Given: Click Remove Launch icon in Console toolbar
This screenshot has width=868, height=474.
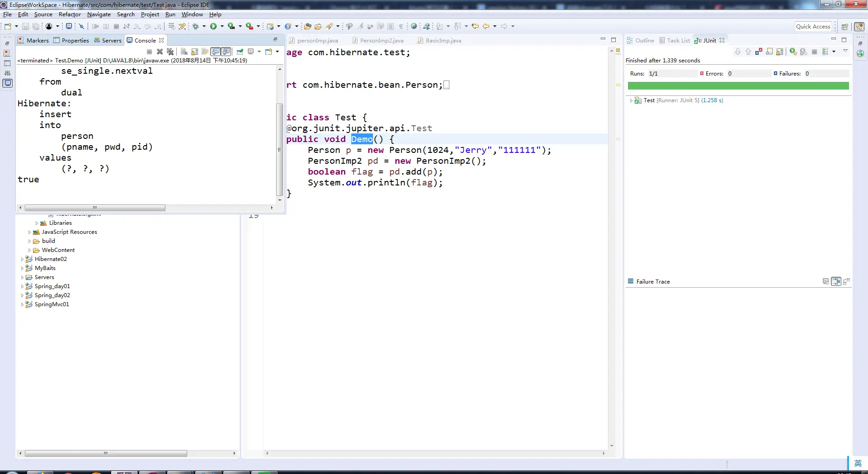Looking at the screenshot, I should point(160,52).
